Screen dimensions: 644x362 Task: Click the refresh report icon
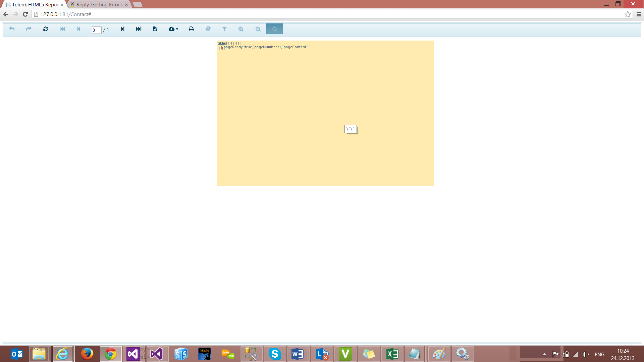[46, 29]
